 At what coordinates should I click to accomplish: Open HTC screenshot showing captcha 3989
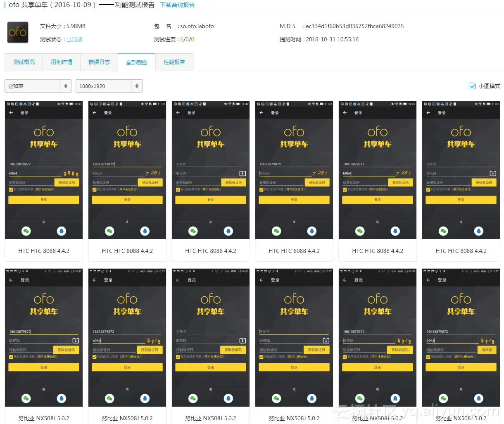(x=44, y=170)
